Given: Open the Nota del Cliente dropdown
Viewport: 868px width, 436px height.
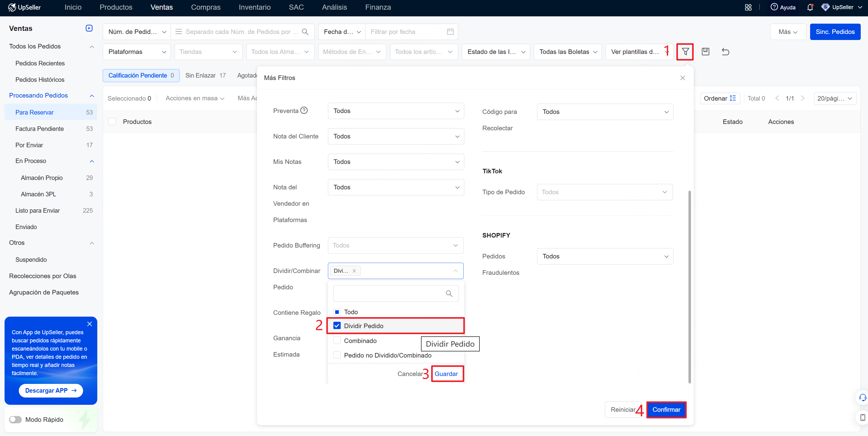Looking at the screenshot, I should coord(396,136).
